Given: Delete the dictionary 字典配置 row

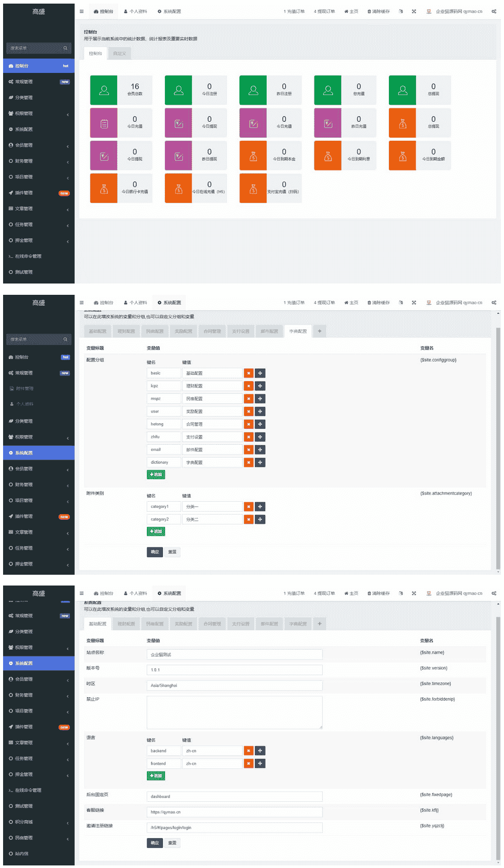Looking at the screenshot, I should click(249, 463).
